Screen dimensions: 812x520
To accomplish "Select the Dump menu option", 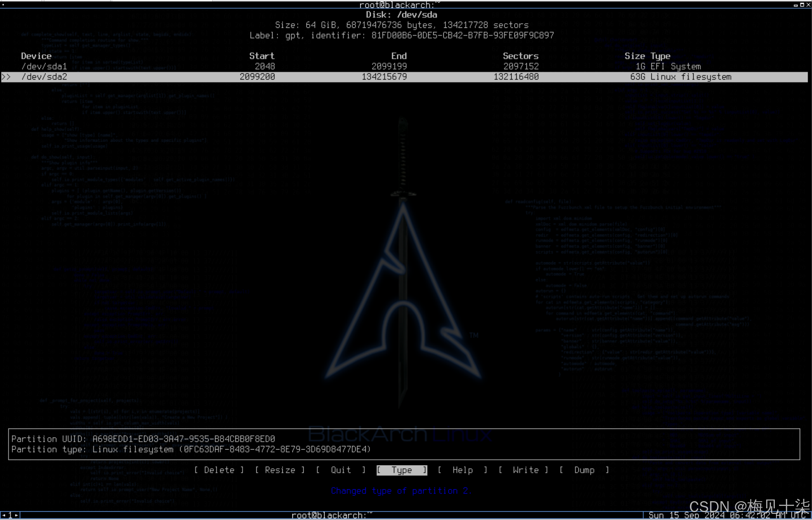I will click(x=584, y=470).
